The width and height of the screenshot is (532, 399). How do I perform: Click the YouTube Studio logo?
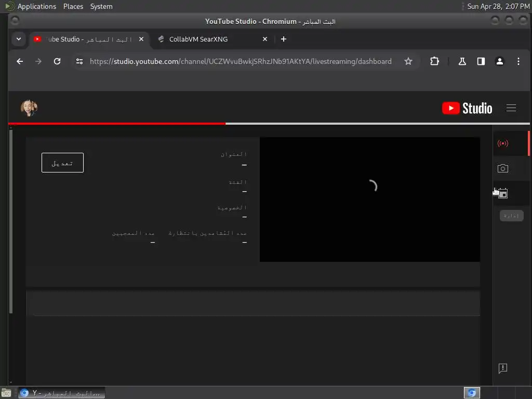467,108
